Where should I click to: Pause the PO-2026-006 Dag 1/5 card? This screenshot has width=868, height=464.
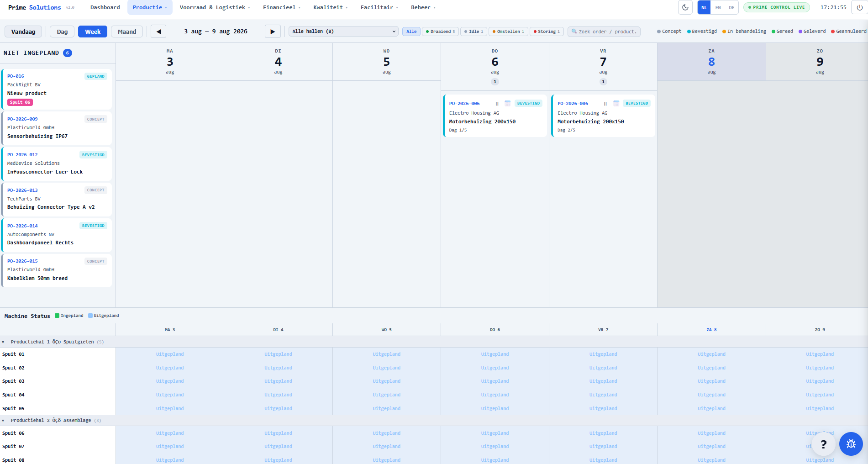pyautogui.click(x=497, y=104)
